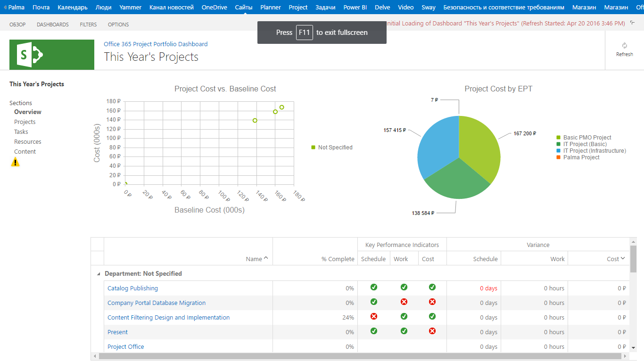
Task: Click red Schedule KPI icon for Content Filtering
Action: click(374, 316)
